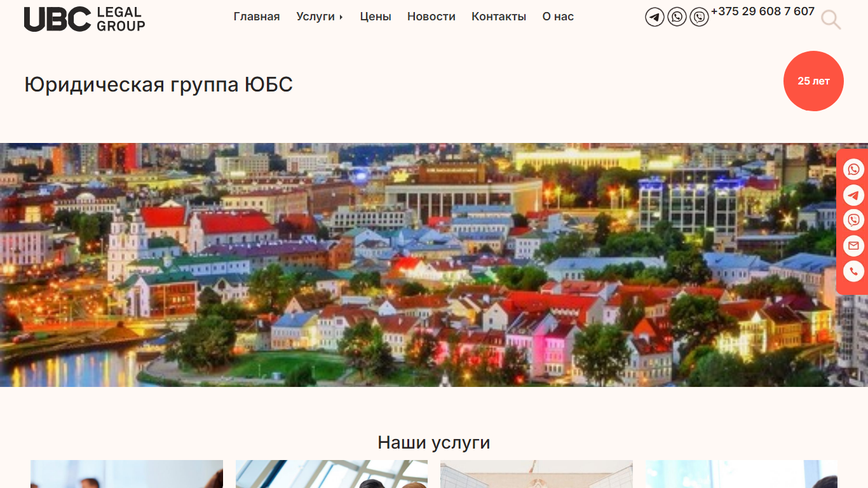Click the red 25 лет badge
868x488 pixels.
click(x=813, y=81)
